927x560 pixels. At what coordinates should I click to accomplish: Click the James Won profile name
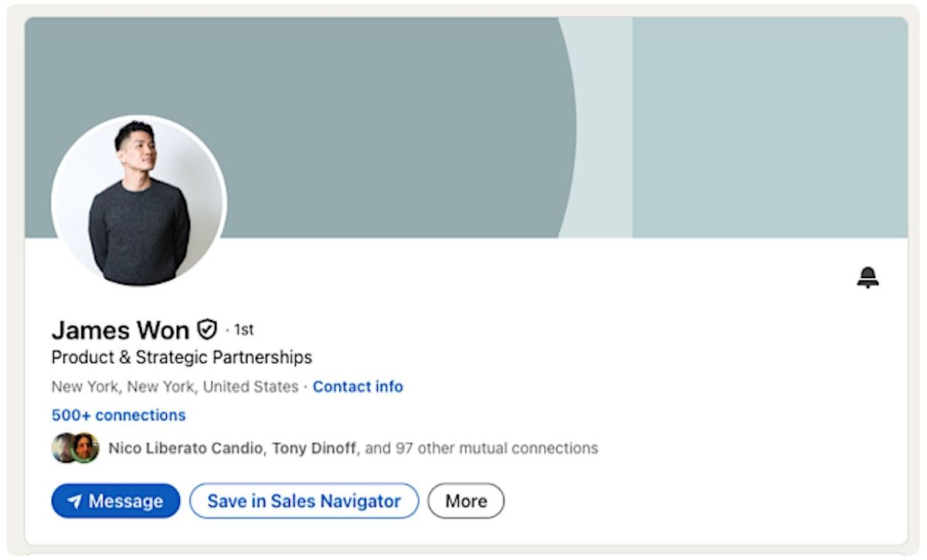click(120, 331)
